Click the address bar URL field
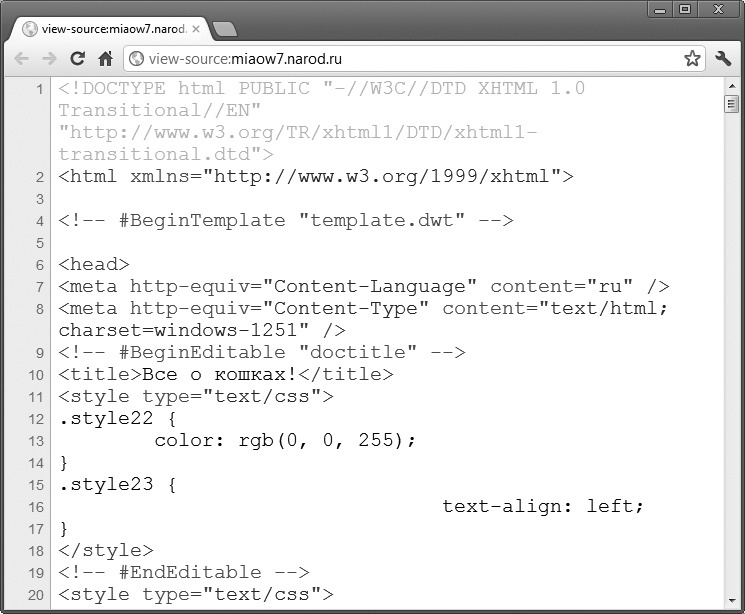Screen dimensions: 745x614 tap(414, 59)
